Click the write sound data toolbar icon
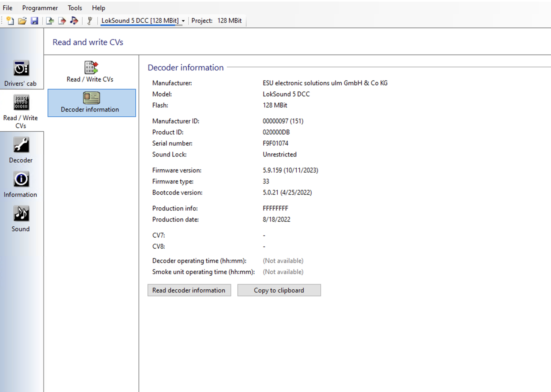 (74, 21)
